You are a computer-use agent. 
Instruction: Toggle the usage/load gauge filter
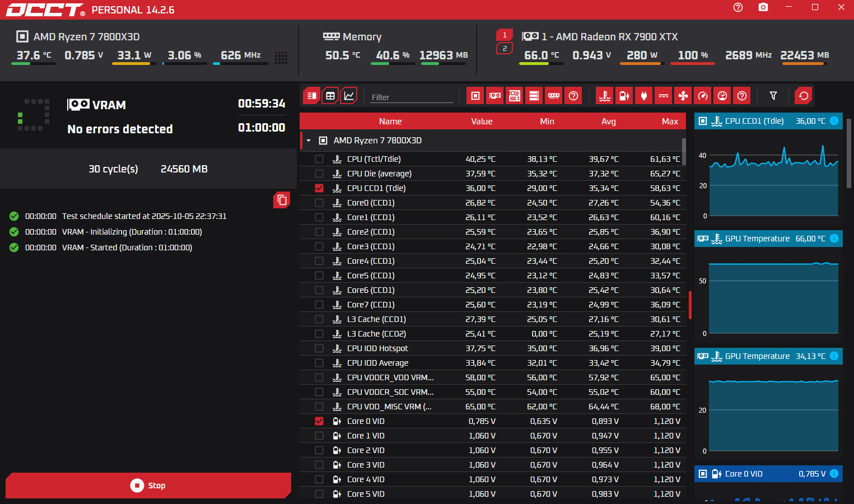coord(722,96)
